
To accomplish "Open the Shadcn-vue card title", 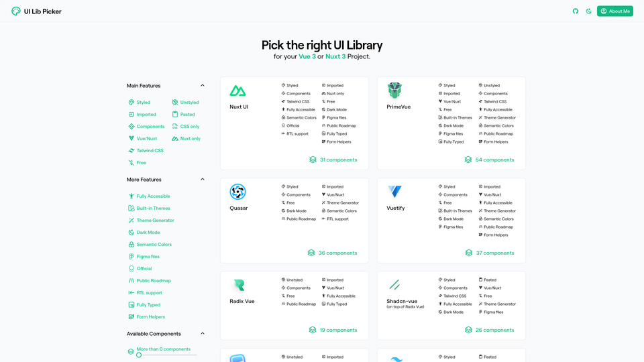I will 402,301.
